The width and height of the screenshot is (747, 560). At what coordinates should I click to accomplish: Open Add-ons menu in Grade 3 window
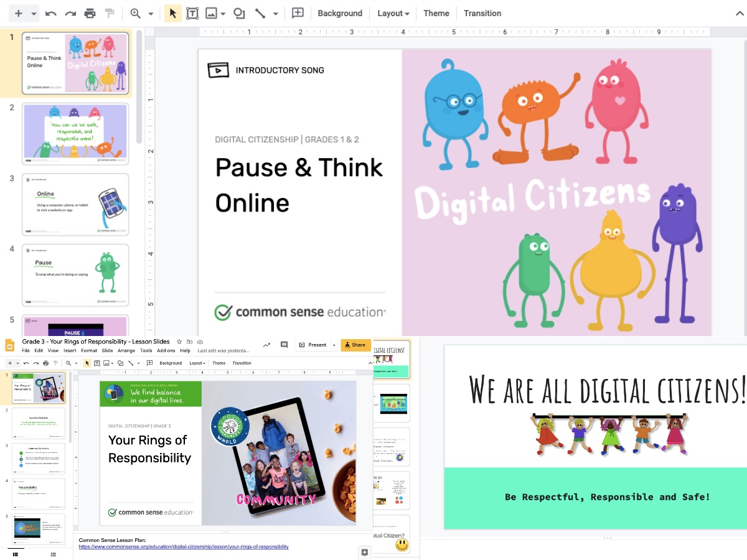pyautogui.click(x=166, y=351)
